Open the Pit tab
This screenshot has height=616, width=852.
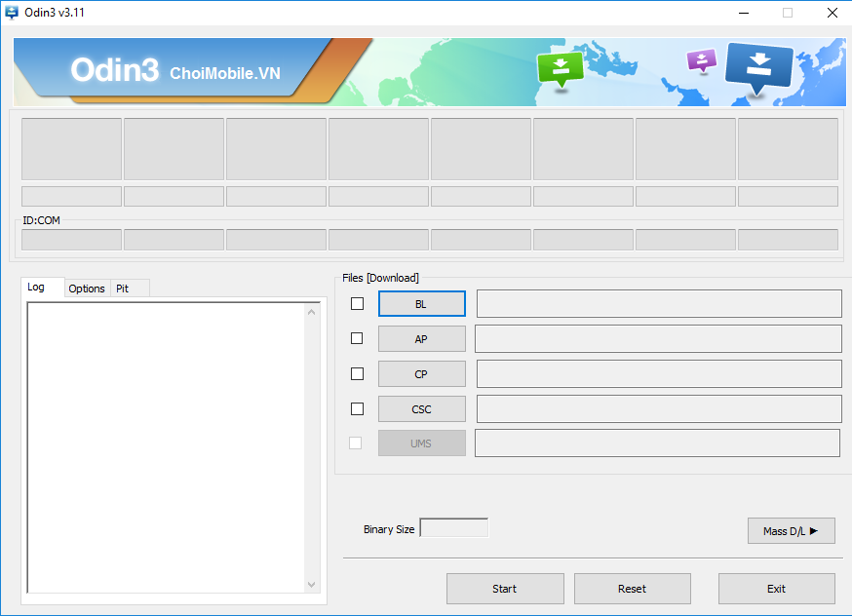pos(123,289)
